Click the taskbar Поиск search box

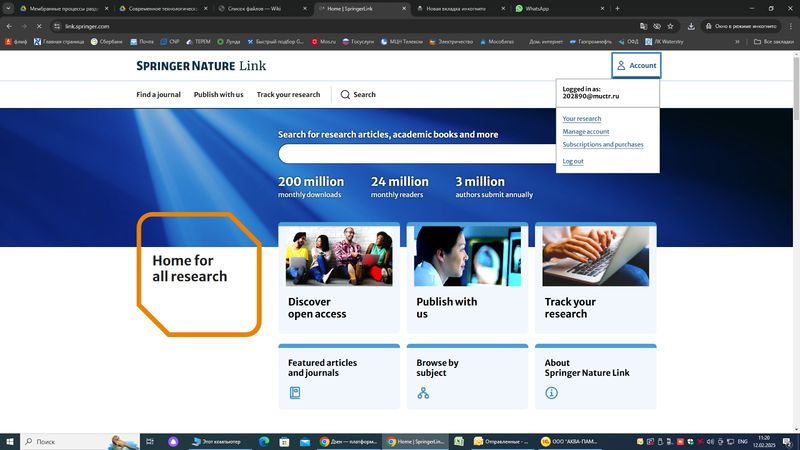pos(81,441)
